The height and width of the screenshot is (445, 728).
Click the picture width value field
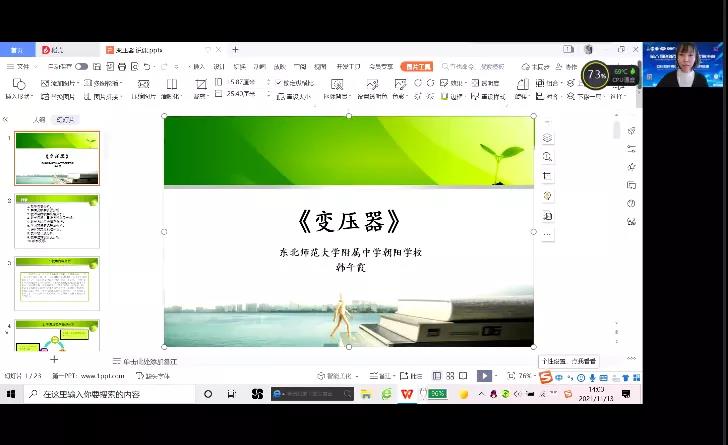243,94
